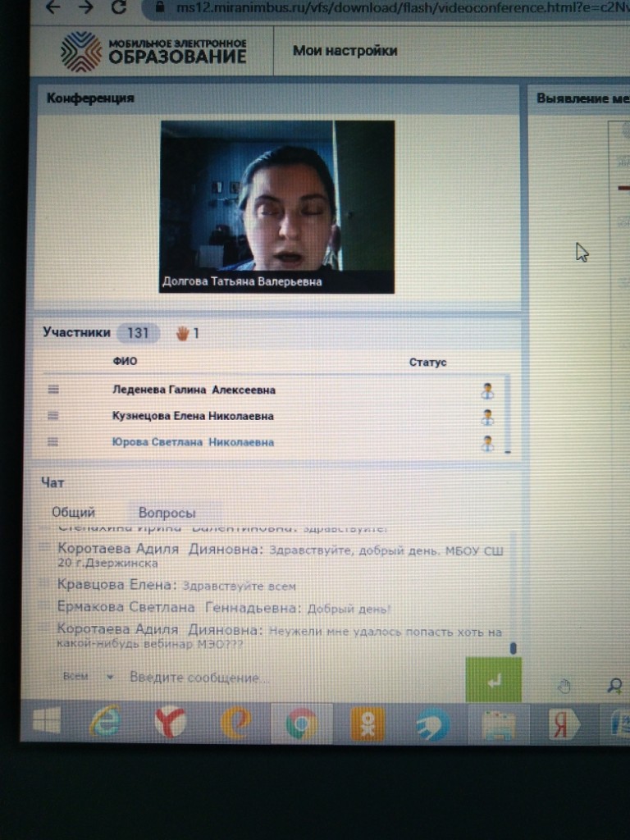Click the green send message button
This screenshot has height=840, width=630.
pyautogui.click(x=493, y=680)
